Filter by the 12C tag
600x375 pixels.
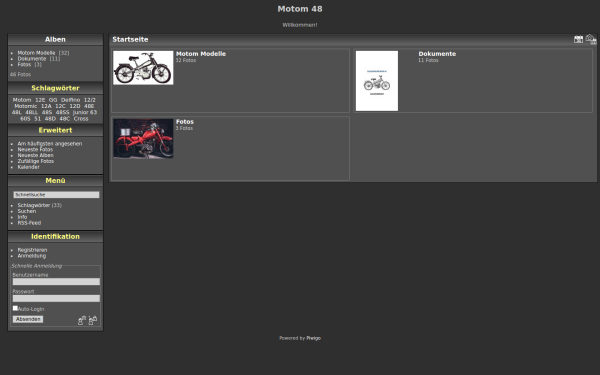pyautogui.click(x=60, y=106)
